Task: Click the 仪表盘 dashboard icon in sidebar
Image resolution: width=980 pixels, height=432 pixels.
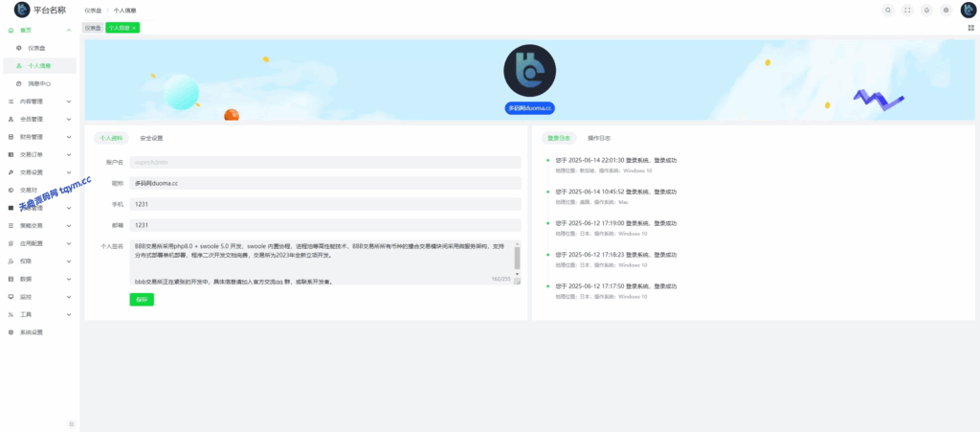Action: tap(19, 48)
